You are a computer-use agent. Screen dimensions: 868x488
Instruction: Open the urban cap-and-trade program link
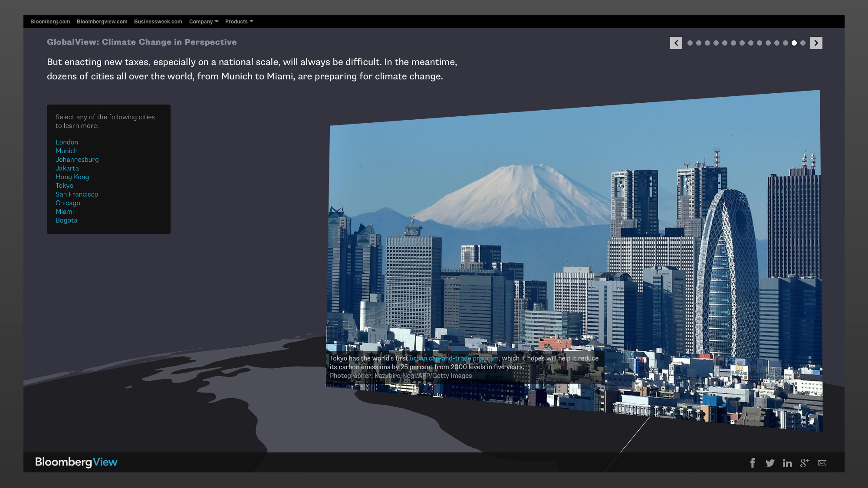pos(454,358)
